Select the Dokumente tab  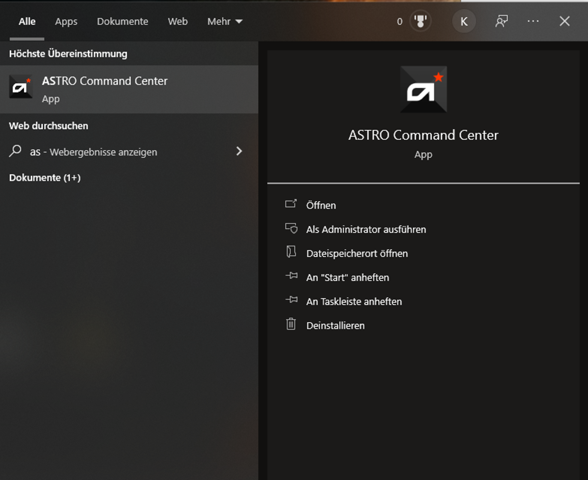point(122,22)
